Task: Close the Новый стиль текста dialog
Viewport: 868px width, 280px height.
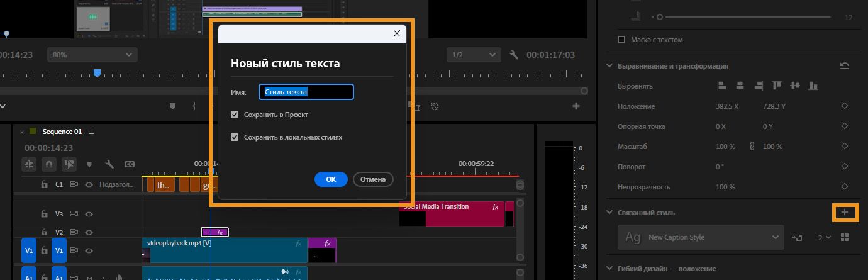Action: [396, 34]
